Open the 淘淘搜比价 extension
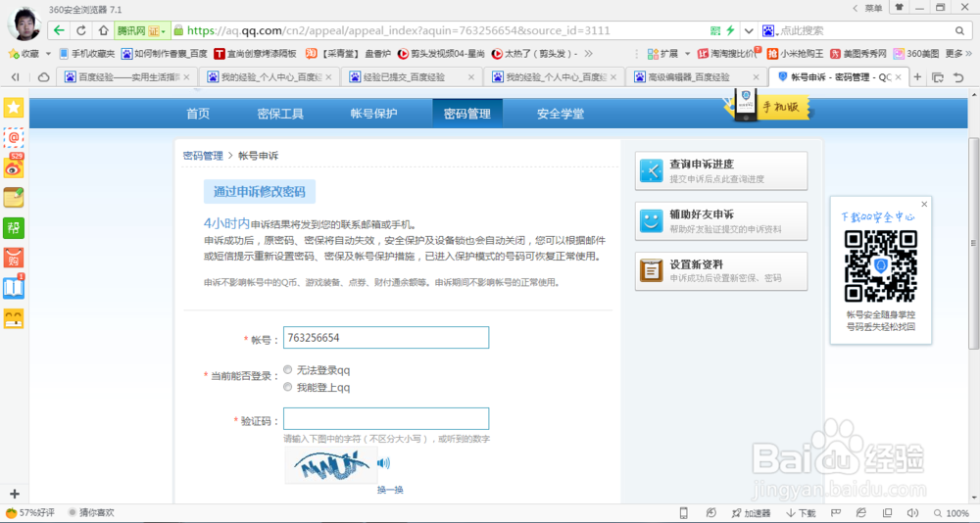 click(x=729, y=54)
